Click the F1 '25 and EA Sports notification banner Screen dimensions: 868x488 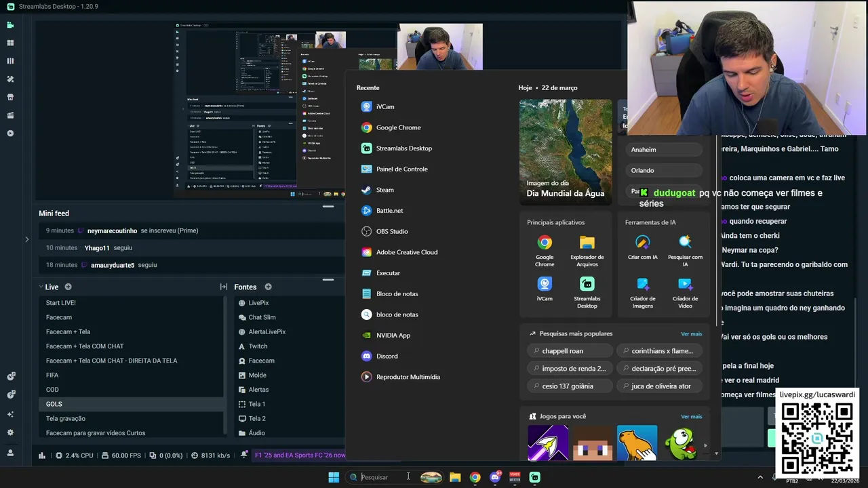tap(300, 455)
